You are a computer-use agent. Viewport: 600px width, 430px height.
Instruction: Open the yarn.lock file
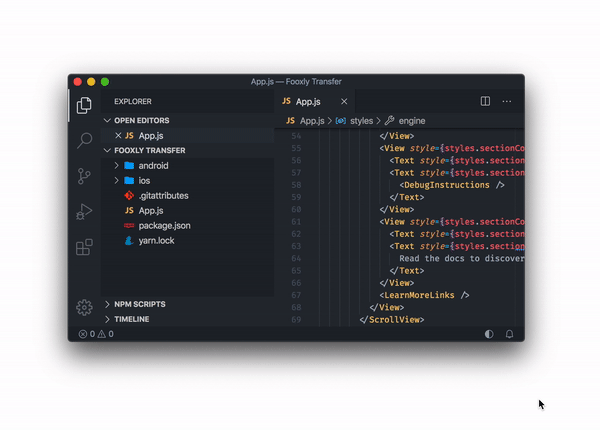tap(157, 240)
